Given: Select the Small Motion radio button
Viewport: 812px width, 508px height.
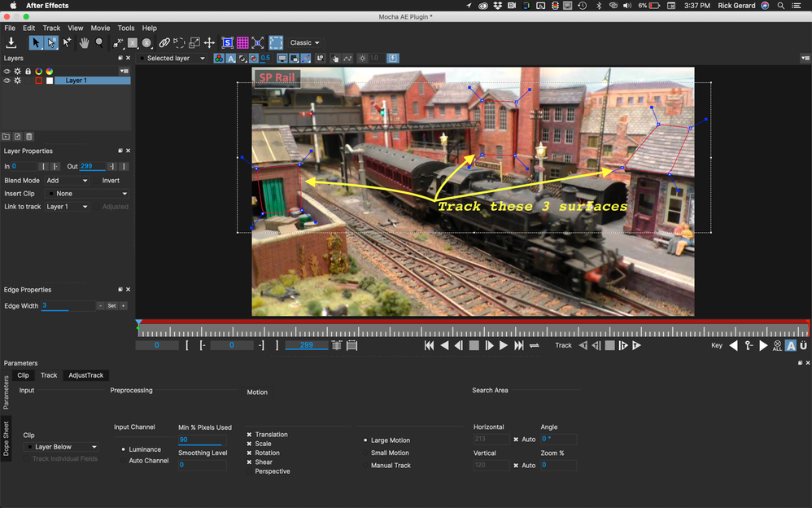Looking at the screenshot, I should tap(365, 453).
